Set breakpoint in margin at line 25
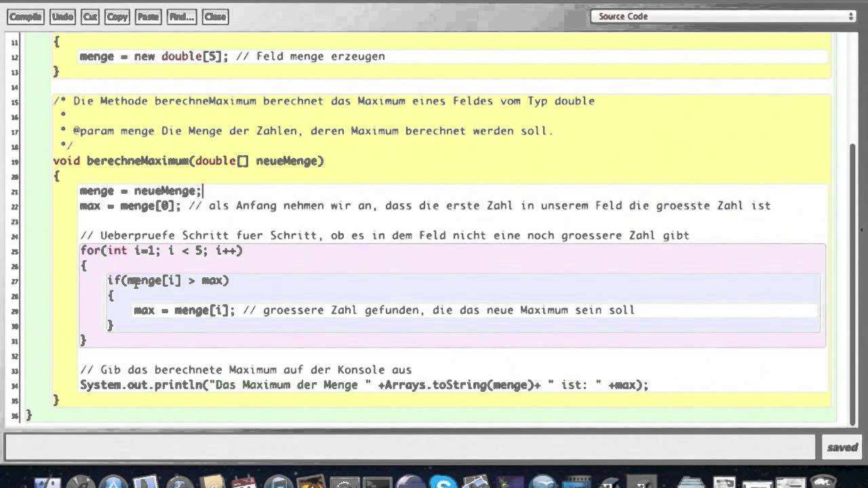 click(x=15, y=251)
